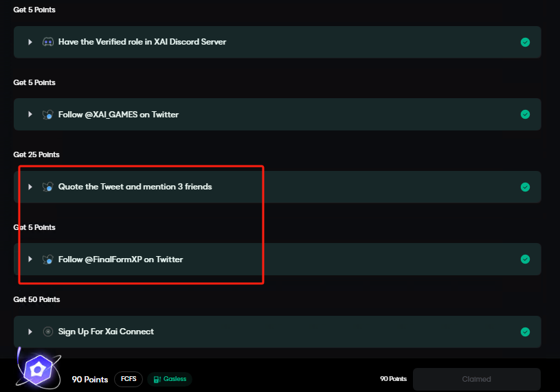560x392 pixels.
Task: Click the gas pump icon in Gasless tag
Action: 157,379
